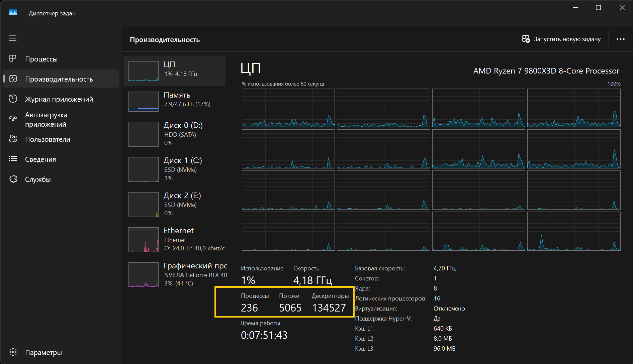Screen dimensions: 633x364
Task: Click the Startup apps gauge icon
Action: tap(13, 118)
